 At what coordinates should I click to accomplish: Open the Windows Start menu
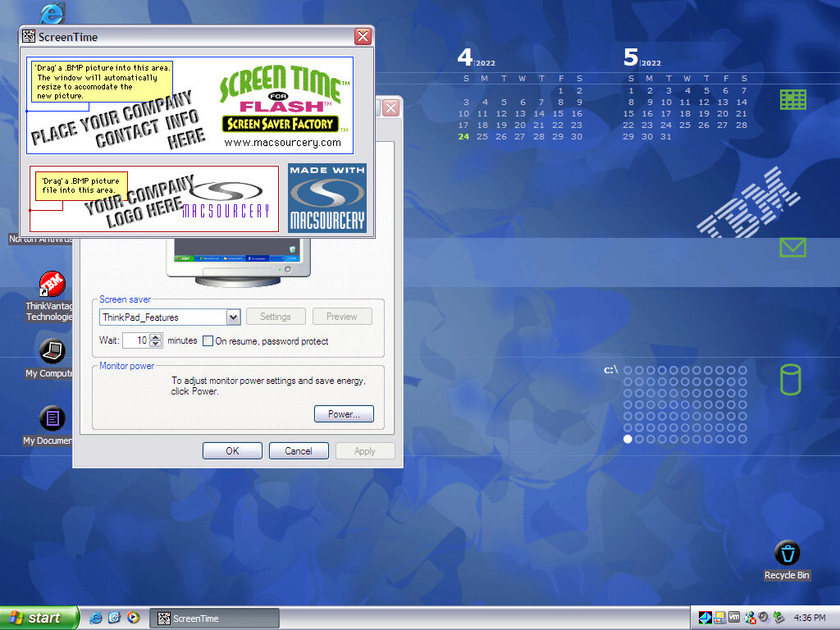(39, 618)
